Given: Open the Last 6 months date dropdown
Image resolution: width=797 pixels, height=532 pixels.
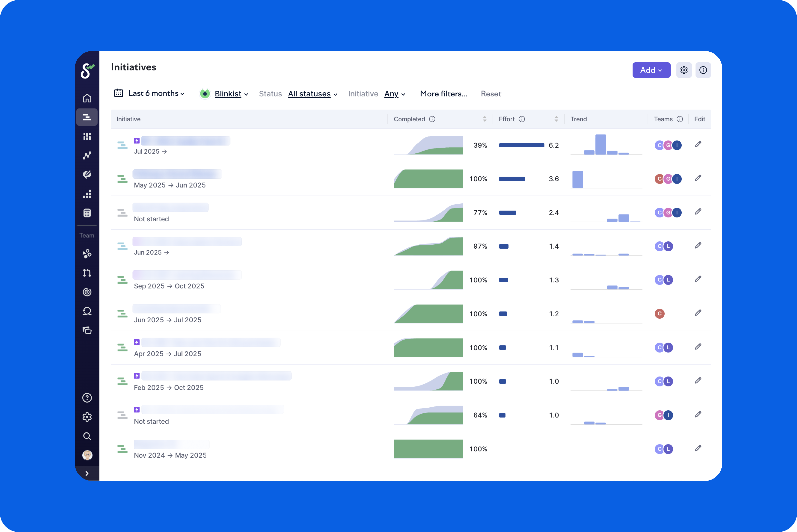Looking at the screenshot, I should click(153, 94).
